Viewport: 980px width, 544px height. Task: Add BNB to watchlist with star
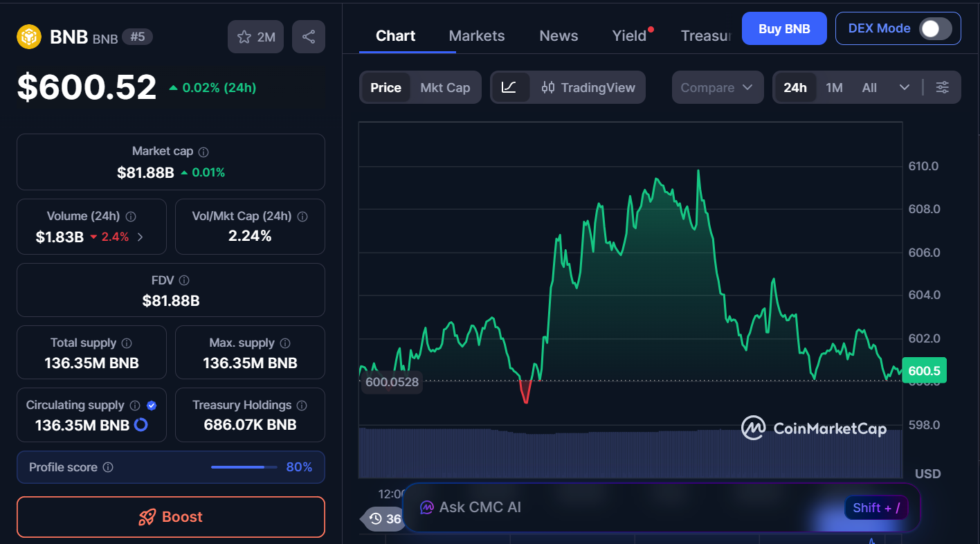pyautogui.click(x=256, y=37)
